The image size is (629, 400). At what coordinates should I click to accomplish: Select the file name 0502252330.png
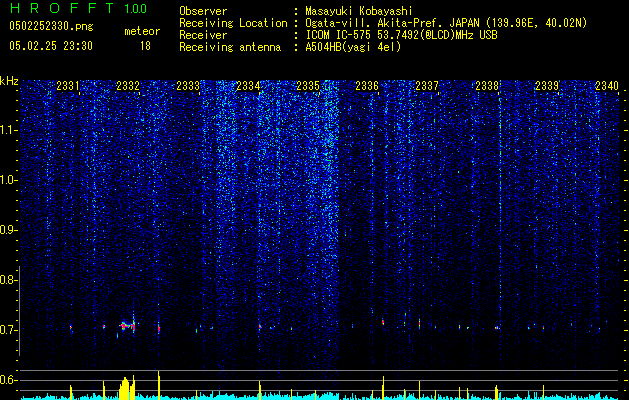[x=51, y=26]
